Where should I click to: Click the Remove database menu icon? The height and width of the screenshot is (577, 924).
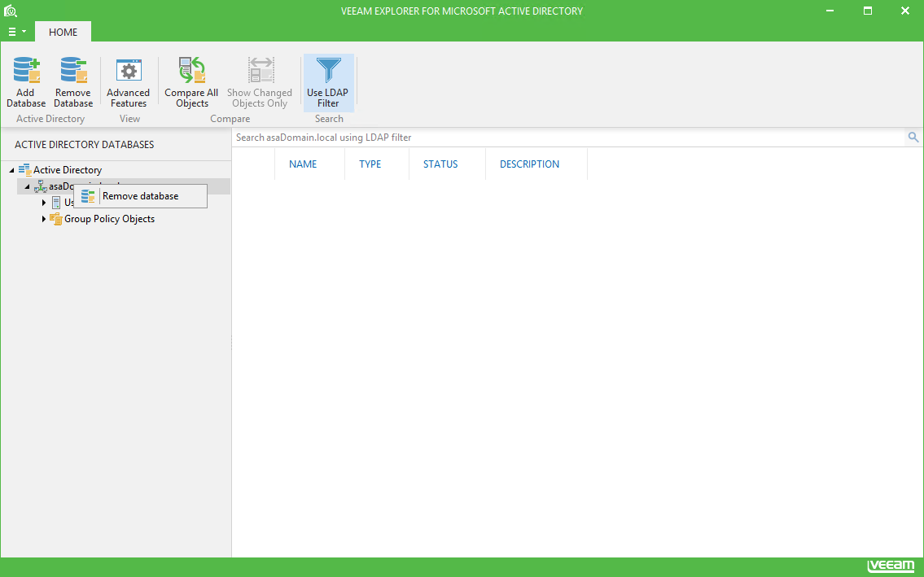pos(88,196)
